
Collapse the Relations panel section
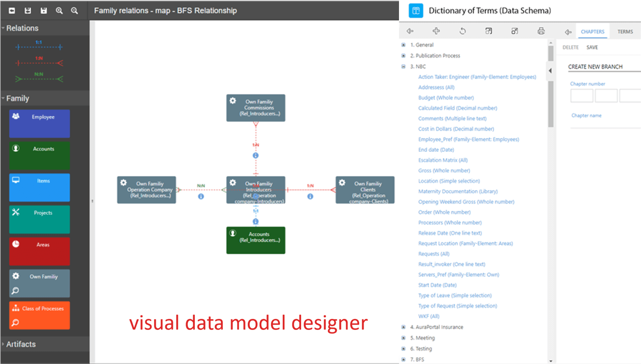[3, 28]
